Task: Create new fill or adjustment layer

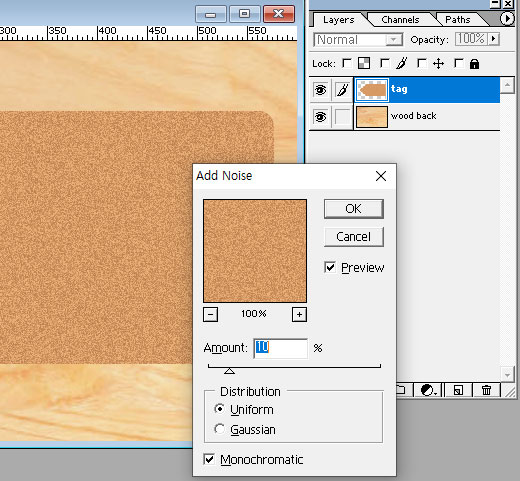Action: pos(428,390)
